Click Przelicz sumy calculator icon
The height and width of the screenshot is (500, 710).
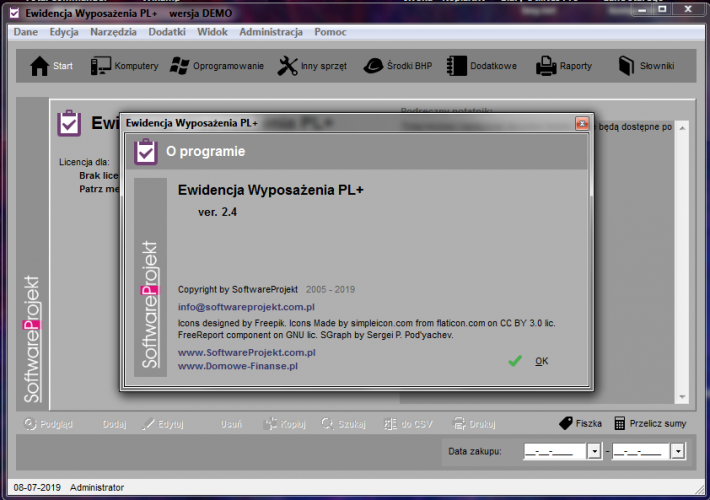(619, 423)
